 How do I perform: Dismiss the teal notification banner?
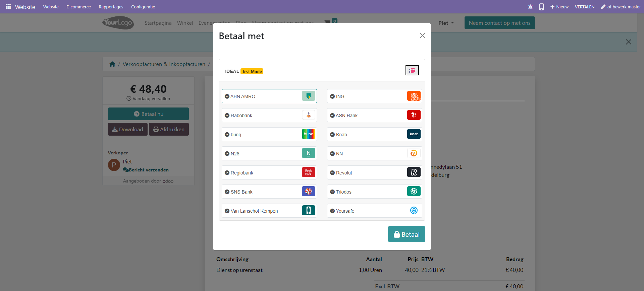coord(628,42)
